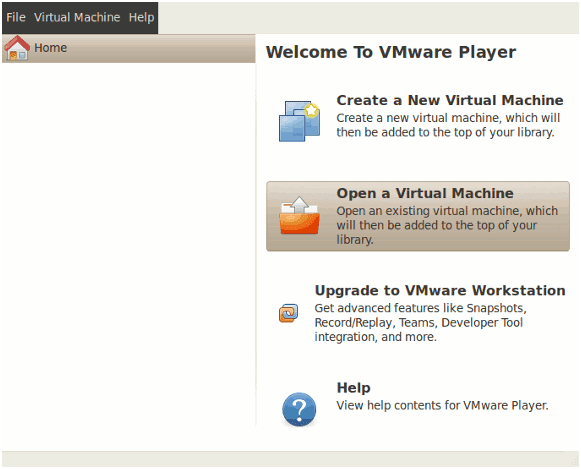Viewport: 581px width, 469px height.
Task: Click 'View help contents for VMware Player' text
Action: 442,405
